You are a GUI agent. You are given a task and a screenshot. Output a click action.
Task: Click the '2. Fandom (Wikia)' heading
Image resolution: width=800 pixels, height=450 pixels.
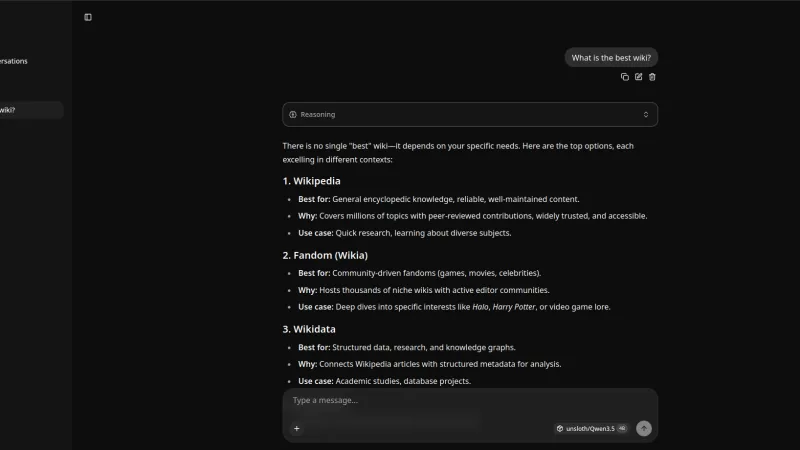325,255
